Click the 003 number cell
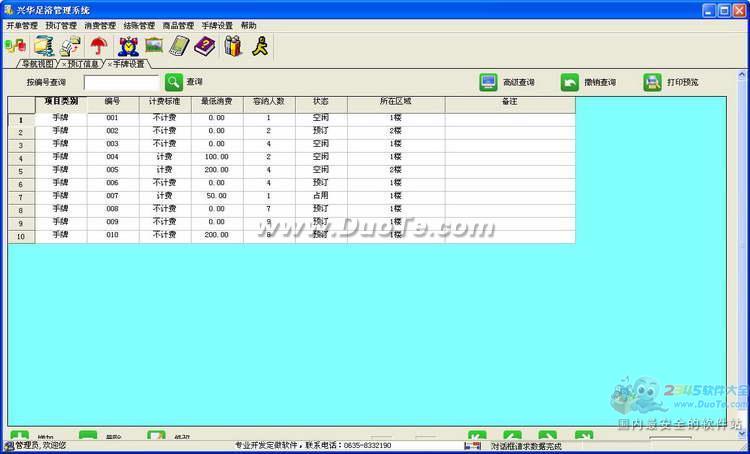The image size is (750, 454). click(x=113, y=144)
